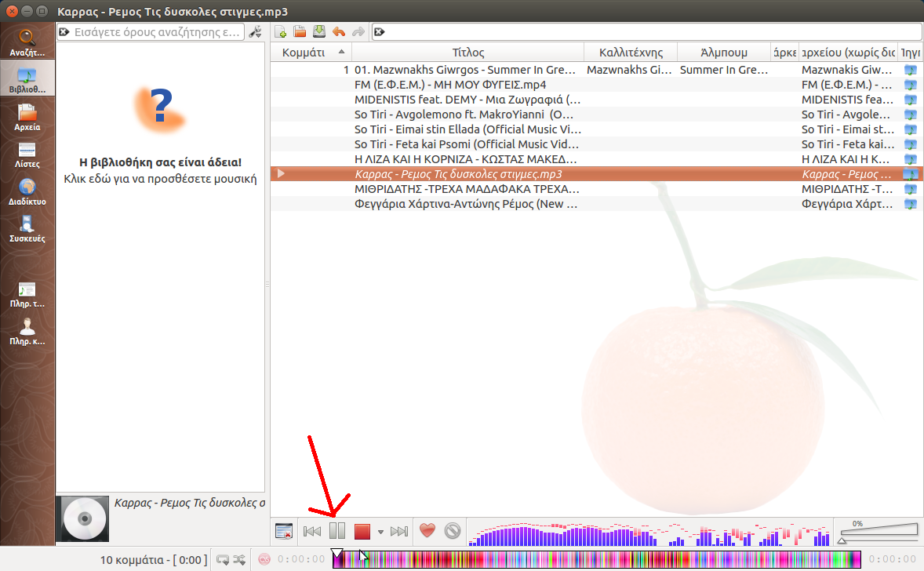The height and width of the screenshot is (571, 924).
Task: Click Summer In Gre... album cell
Action: click(724, 70)
